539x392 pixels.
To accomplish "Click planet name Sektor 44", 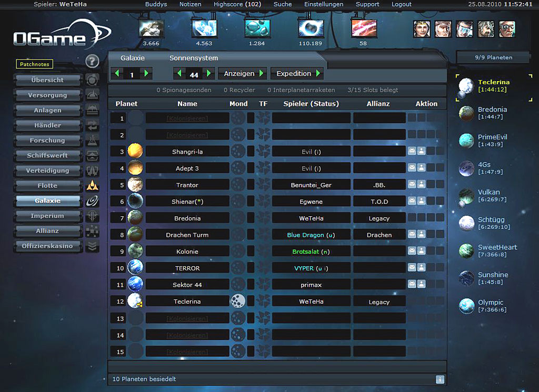I will click(187, 285).
